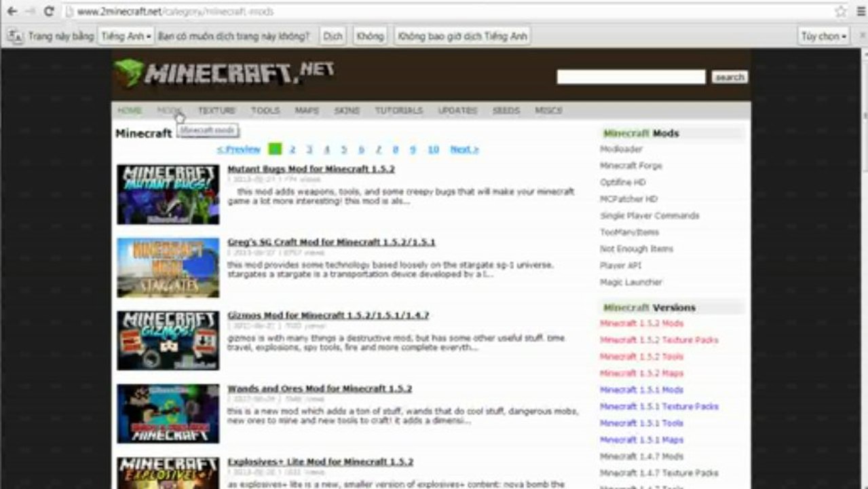
Task: Open the MODS menu item
Action: point(169,110)
